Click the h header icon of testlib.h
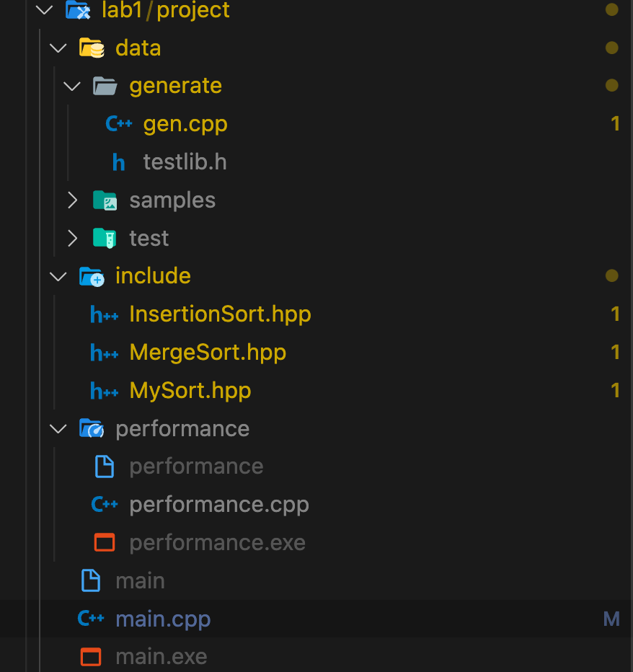The image size is (633, 672). pyautogui.click(x=118, y=162)
